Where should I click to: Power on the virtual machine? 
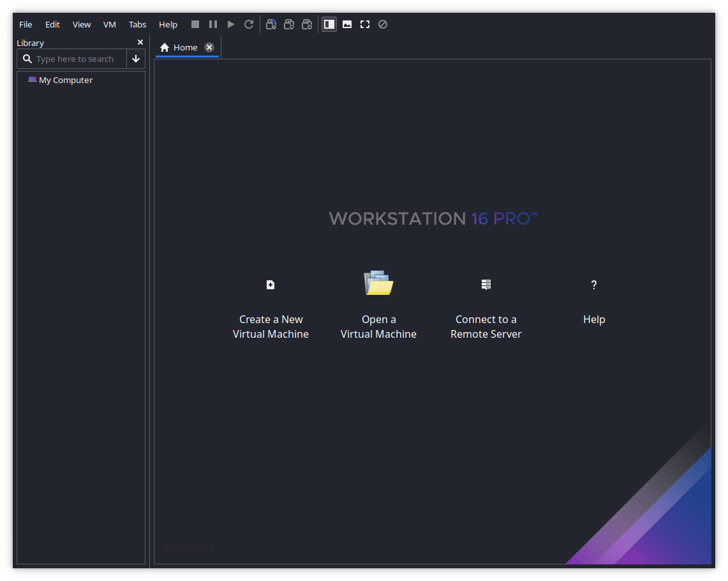[230, 24]
